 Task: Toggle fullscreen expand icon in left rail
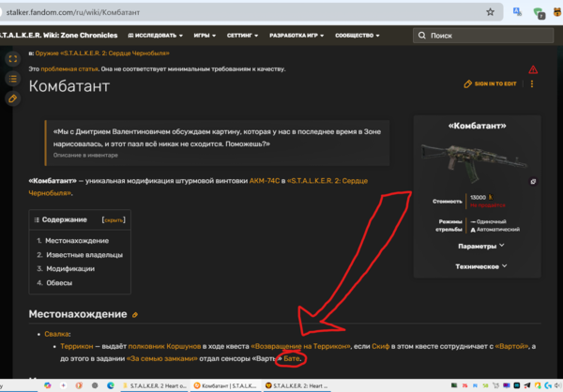pos(13,59)
